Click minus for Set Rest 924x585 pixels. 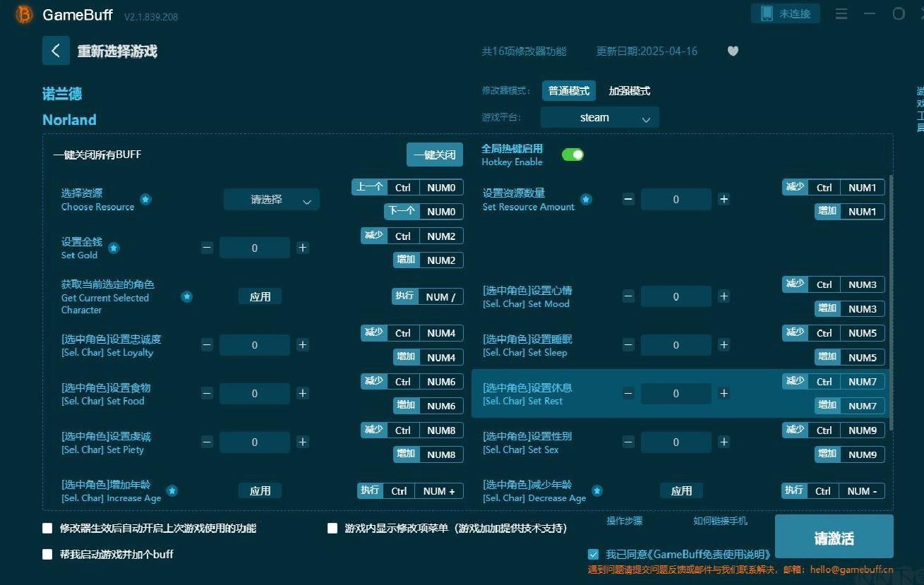(x=628, y=393)
